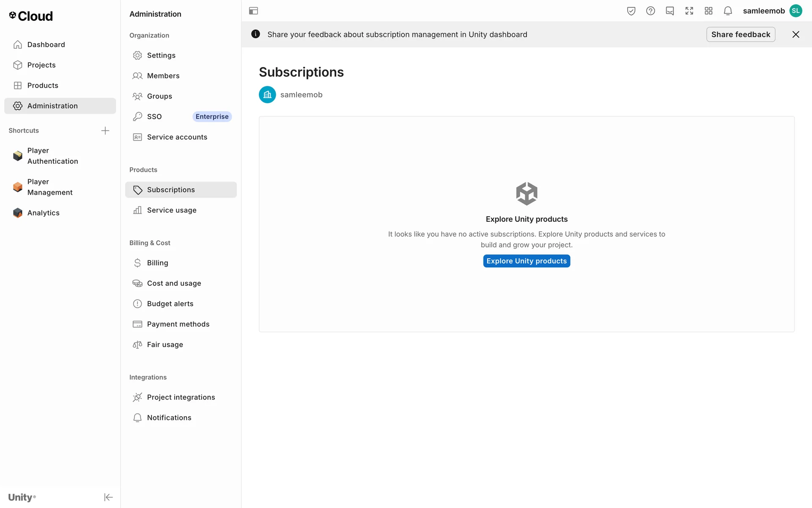
Task: Click the feedback chat icon in header
Action: tap(669, 11)
